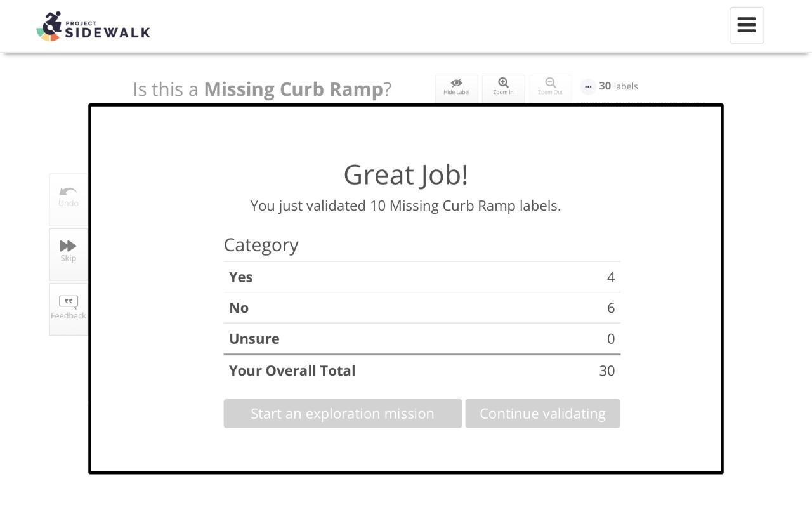Click Continue validating button

coord(542,414)
